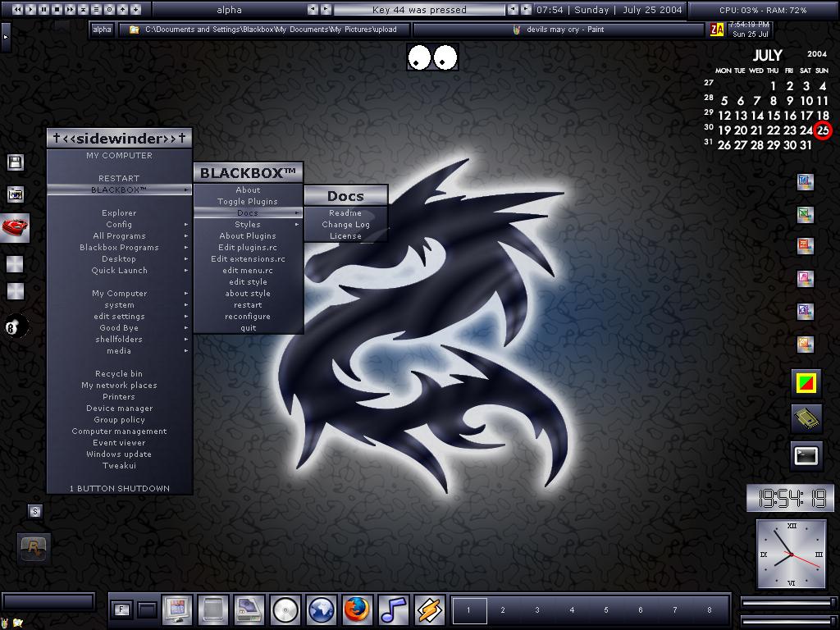The width and height of the screenshot is (840, 630).
Task: Expand the Desktop submenu in sidewinder menu
Action: tap(119, 258)
